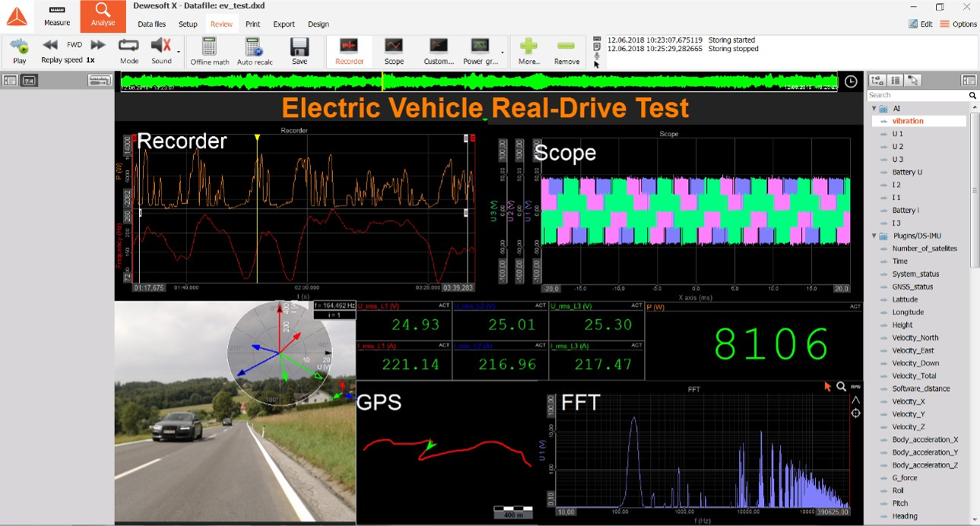Click the FFT crosshair target icon

click(x=856, y=414)
